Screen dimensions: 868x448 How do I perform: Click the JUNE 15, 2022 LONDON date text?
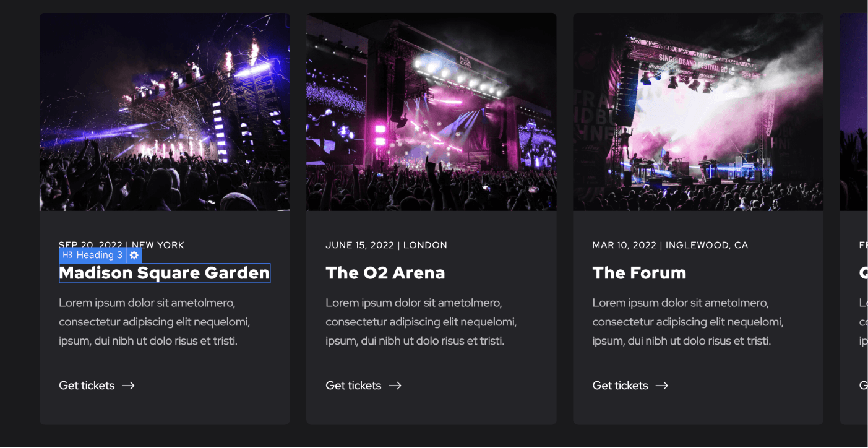(x=386, y=244)
